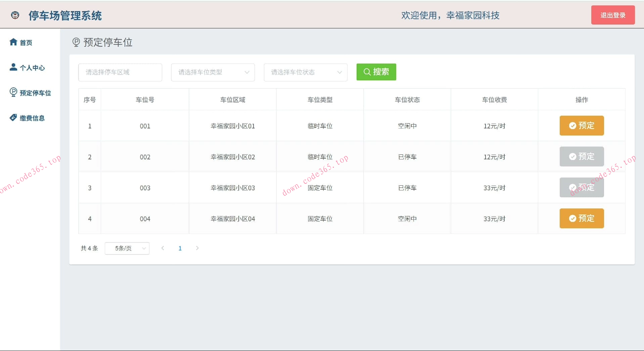The width and height of the screenshot is (644, 351).
Task: Select page number 1 in pagination
Action: click(x=180, y=248)
